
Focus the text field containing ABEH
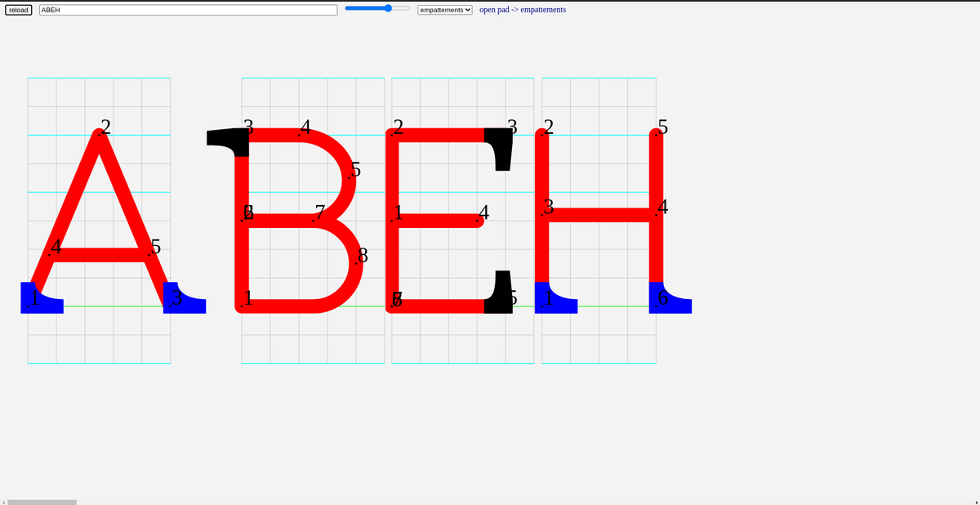point(189,10)
